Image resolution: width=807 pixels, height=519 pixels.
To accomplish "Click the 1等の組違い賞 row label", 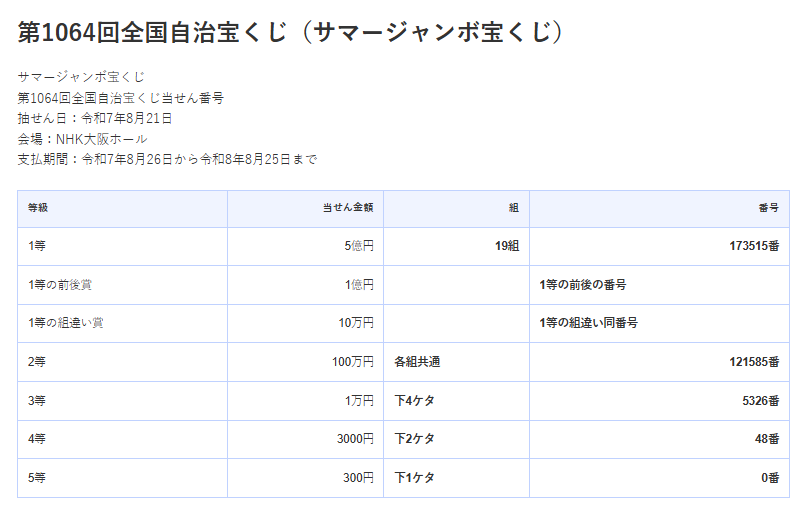I will [x=65, y=323].
